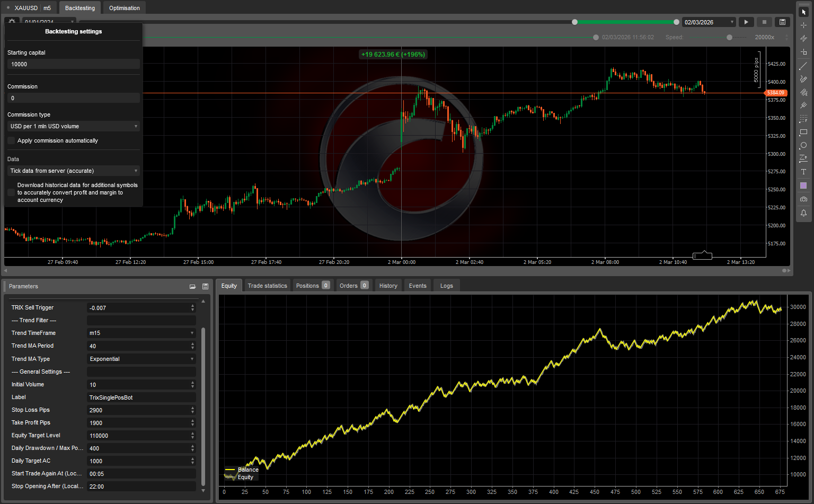
Task: Click the backtest Speed slider handle
Action: coord(730,37)
